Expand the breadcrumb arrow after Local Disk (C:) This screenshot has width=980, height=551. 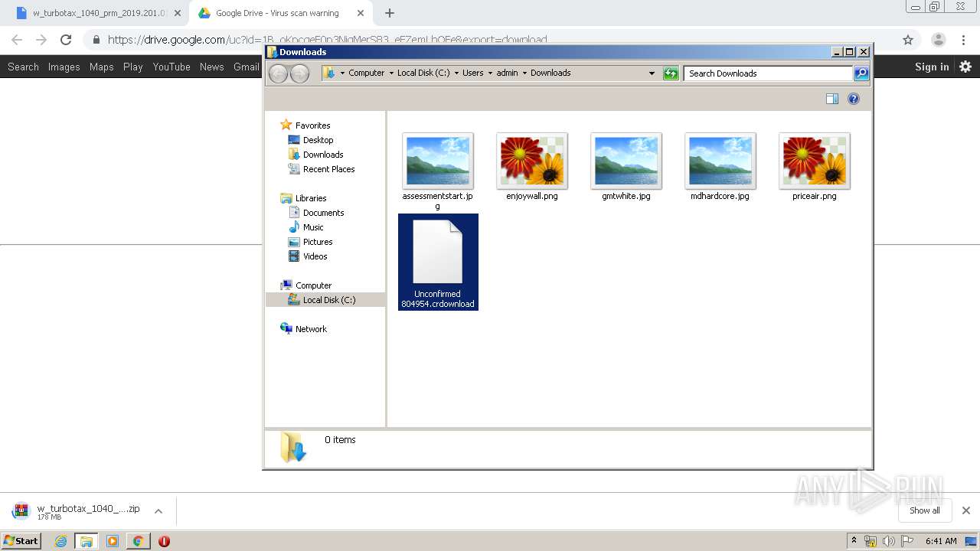pos(456,73)
